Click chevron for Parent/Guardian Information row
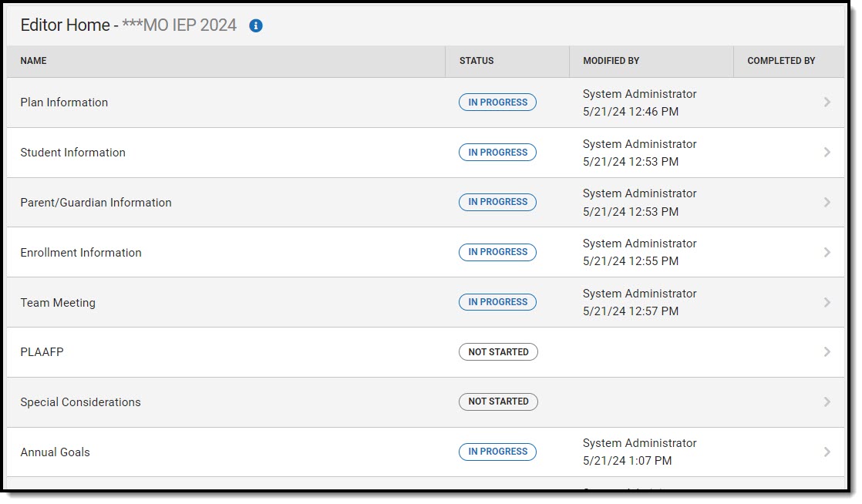862x504 pixels. 827,203
